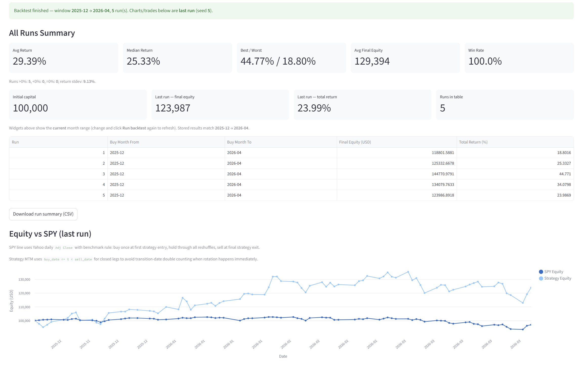Sort by Buy Month From column
Image resolution: width=588 pixels, height=366 pixels.
tap(124, 142)
